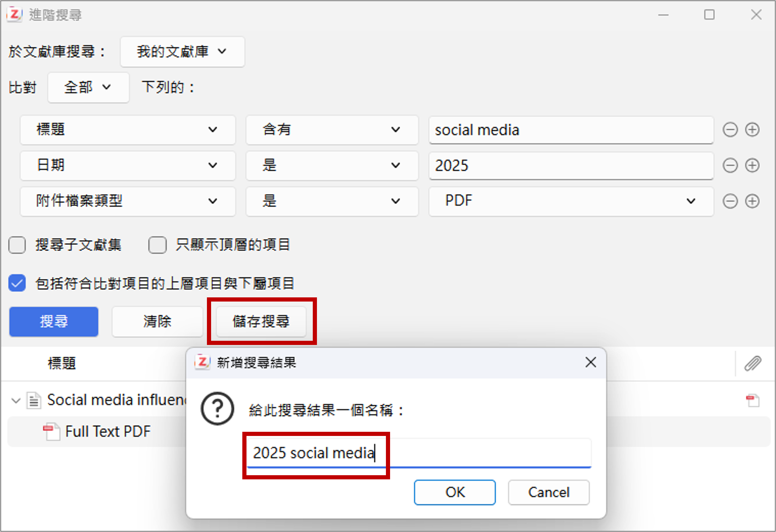Remove the PDF attachment type condition

pos(730,201)
